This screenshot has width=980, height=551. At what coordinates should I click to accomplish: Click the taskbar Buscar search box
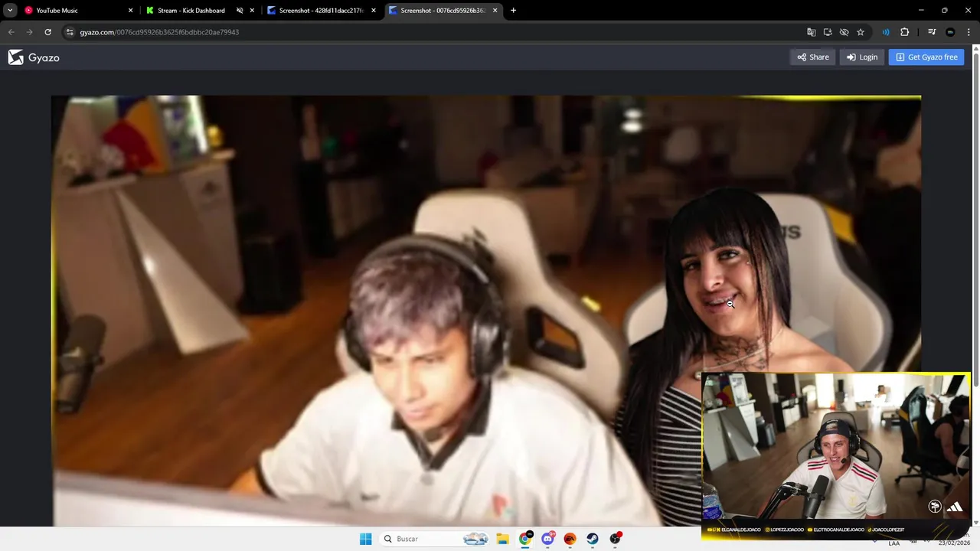[x=435, y=539]
